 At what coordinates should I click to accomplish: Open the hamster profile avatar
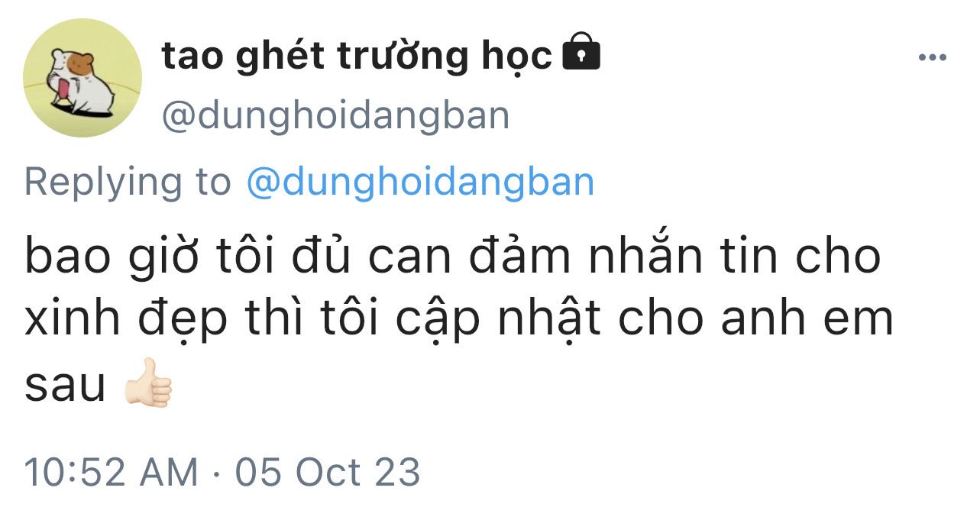(82, 78)
